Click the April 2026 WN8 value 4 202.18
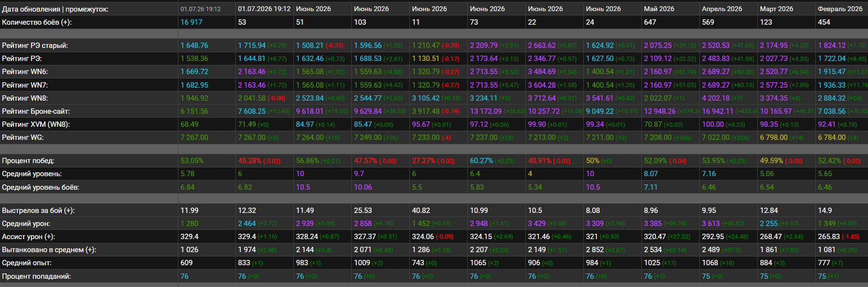868x287 pixels. (716, 98)
